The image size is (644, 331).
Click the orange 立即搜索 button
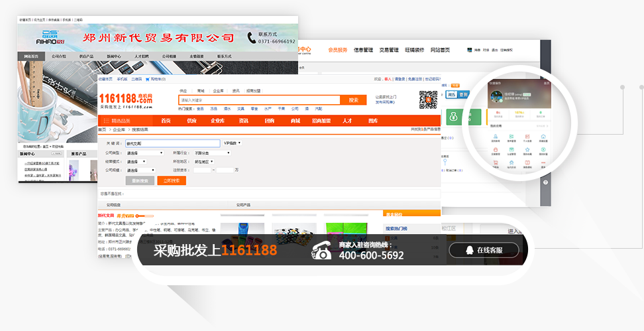pos(172,180)
